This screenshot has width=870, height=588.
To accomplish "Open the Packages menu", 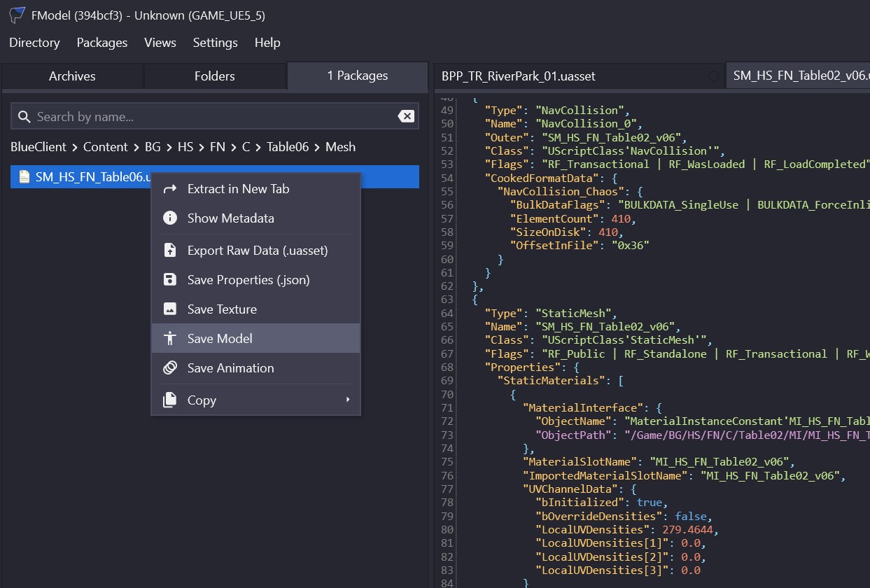I will pyautogui.click(x=102, y=43).
